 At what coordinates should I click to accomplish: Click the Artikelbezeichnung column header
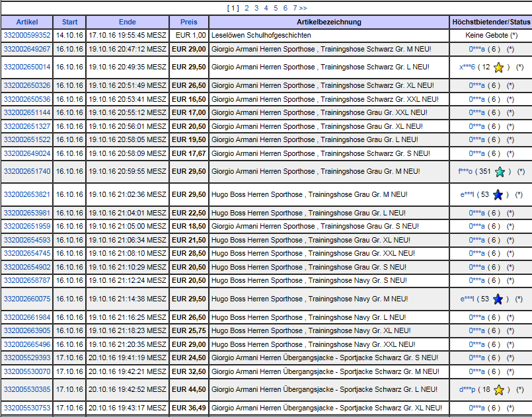coord(328,22)
